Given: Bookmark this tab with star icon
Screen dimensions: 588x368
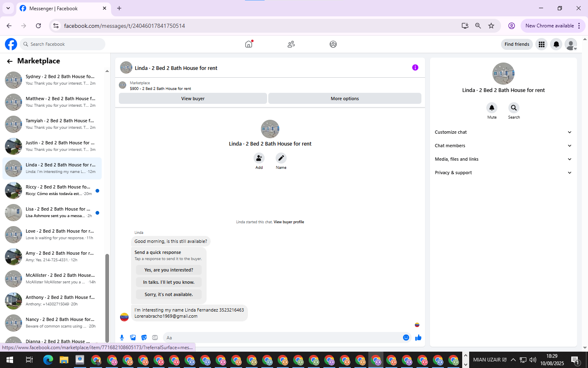Looking at the screenshot, I should (x=491, y=26).
